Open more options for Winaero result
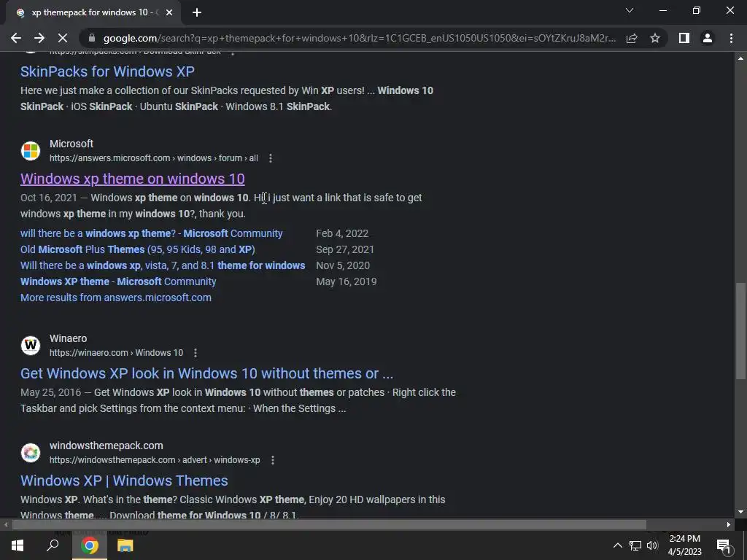 (x=196, y=353)
